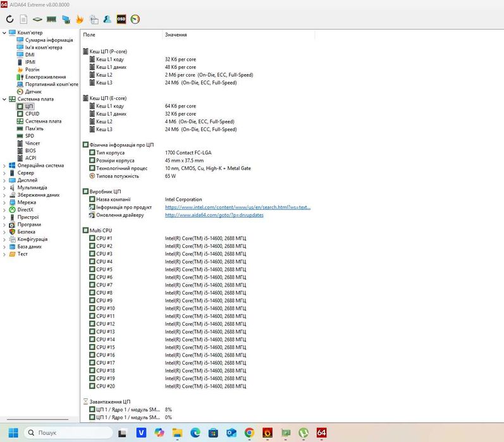
Task: Start stability test flame icon
Action: pyautogui.click(x=80, y=20)
